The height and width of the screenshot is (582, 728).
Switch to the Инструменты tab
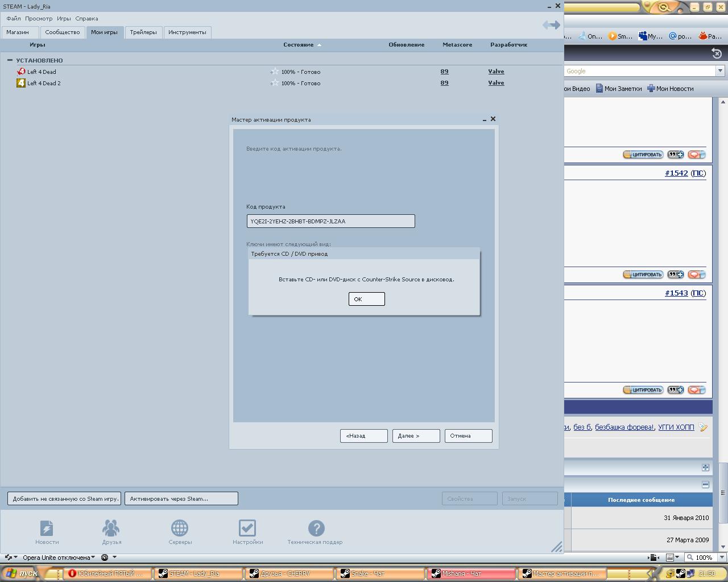point(187,32)
